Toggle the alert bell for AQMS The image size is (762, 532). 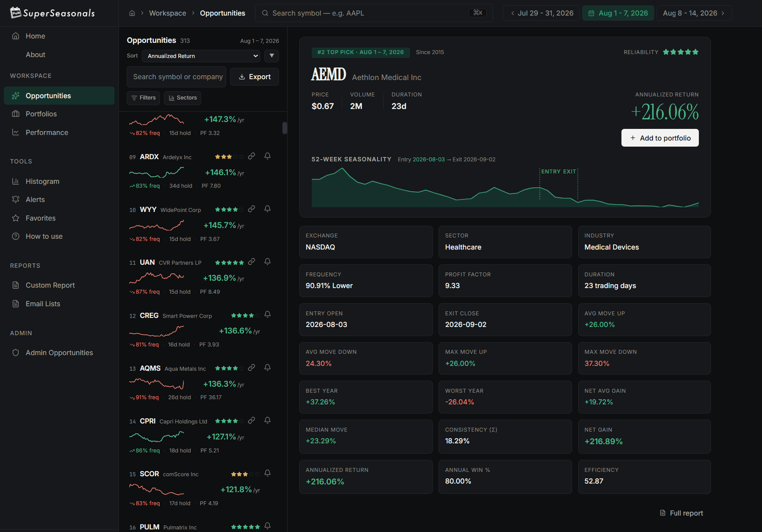[267, 368]
